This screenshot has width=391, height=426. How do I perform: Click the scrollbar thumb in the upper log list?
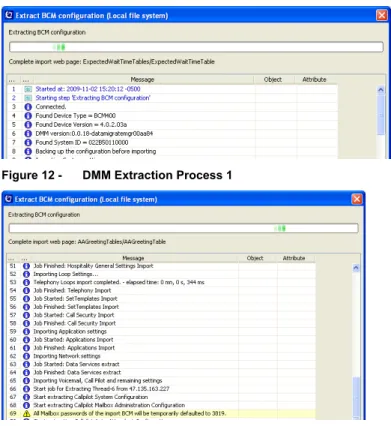[x=381, y=115]
